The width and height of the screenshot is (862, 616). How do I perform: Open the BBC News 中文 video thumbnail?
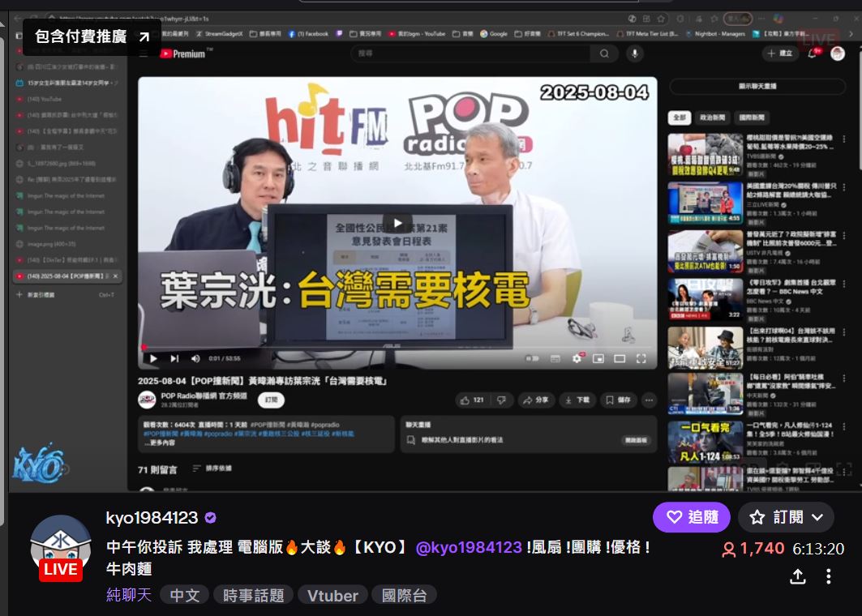[705, 299]
